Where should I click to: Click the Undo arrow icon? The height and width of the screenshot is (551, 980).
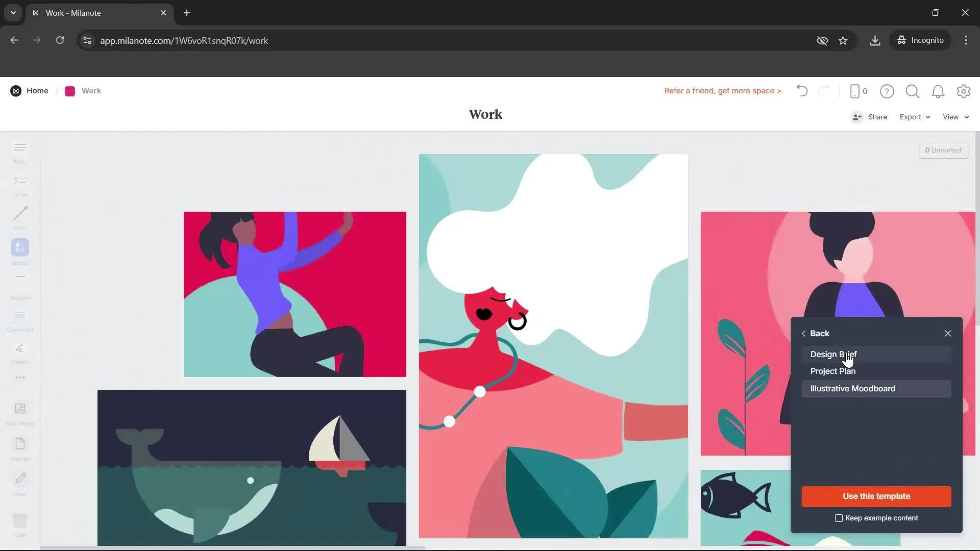(x=801, y=91)
